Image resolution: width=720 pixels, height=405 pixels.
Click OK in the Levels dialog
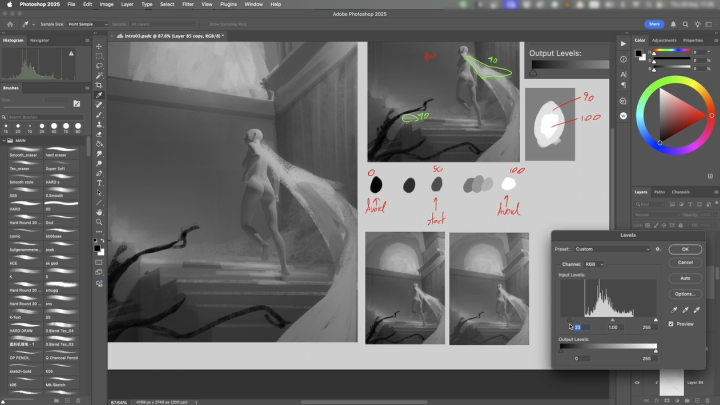(685, 249)
